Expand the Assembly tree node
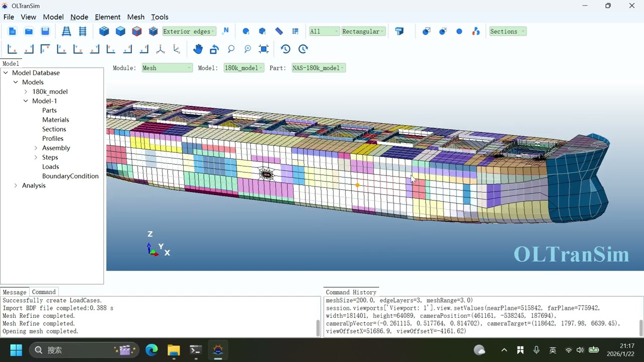 tap(36, 148)
